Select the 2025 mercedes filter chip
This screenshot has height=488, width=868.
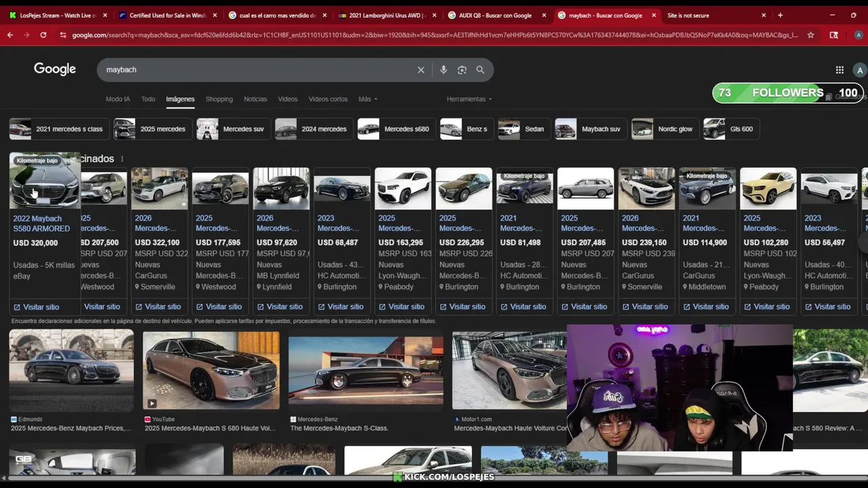[x=152, y=129]
